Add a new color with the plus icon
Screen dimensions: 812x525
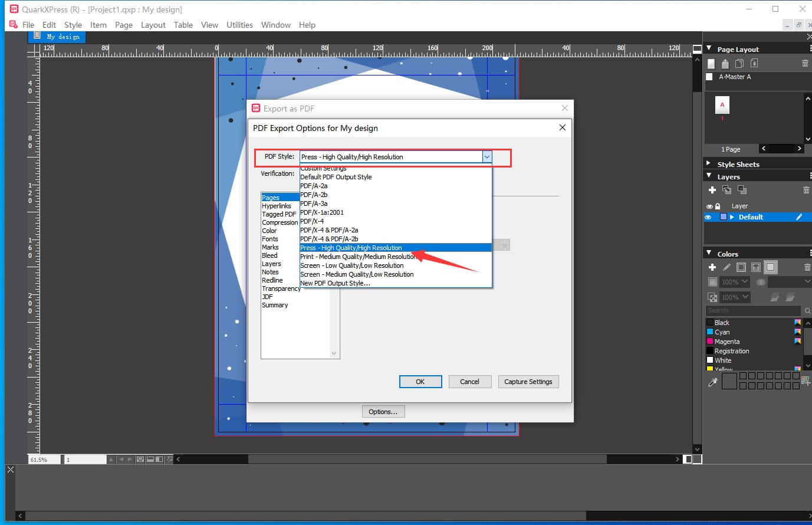tap(712, 267)
